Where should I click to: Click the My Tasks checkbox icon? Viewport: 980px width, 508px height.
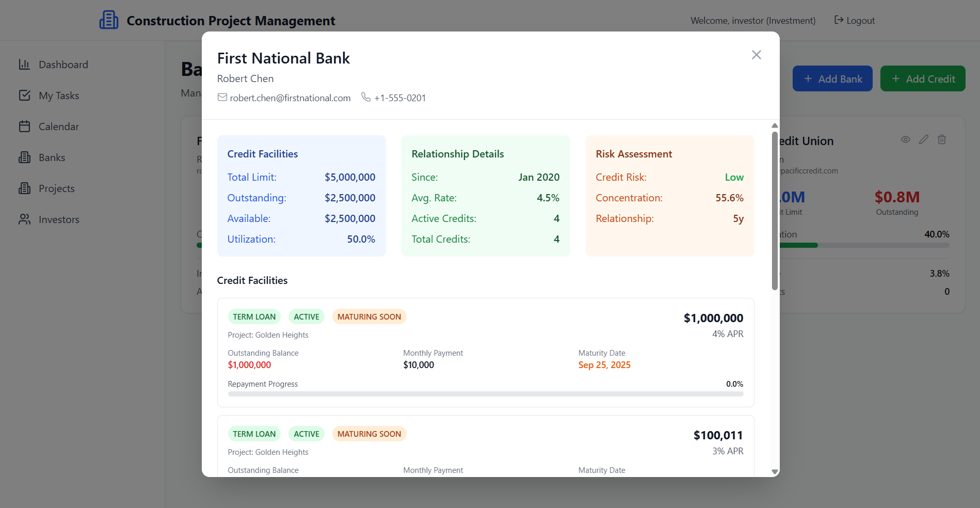(x=24, y=96)
